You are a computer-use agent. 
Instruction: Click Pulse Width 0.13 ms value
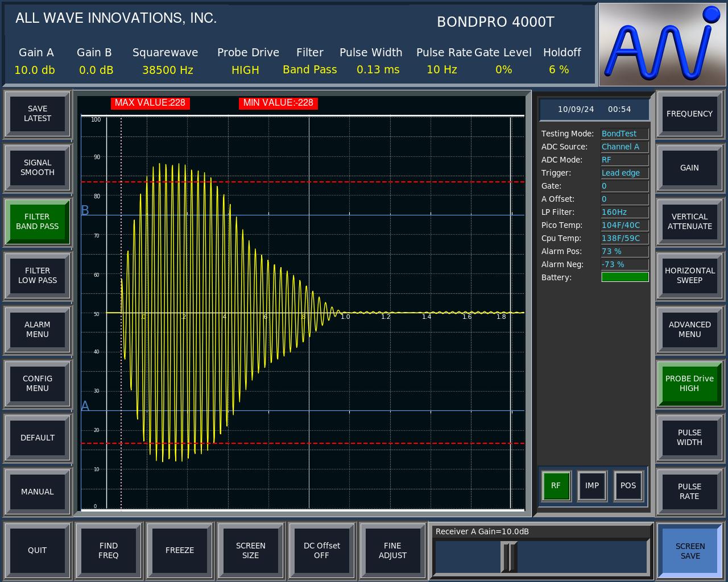pos(378,70)
